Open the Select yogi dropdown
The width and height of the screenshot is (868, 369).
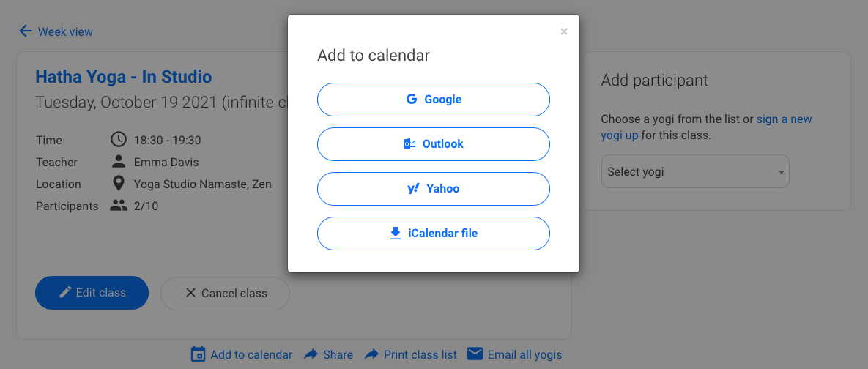[695, 171]
